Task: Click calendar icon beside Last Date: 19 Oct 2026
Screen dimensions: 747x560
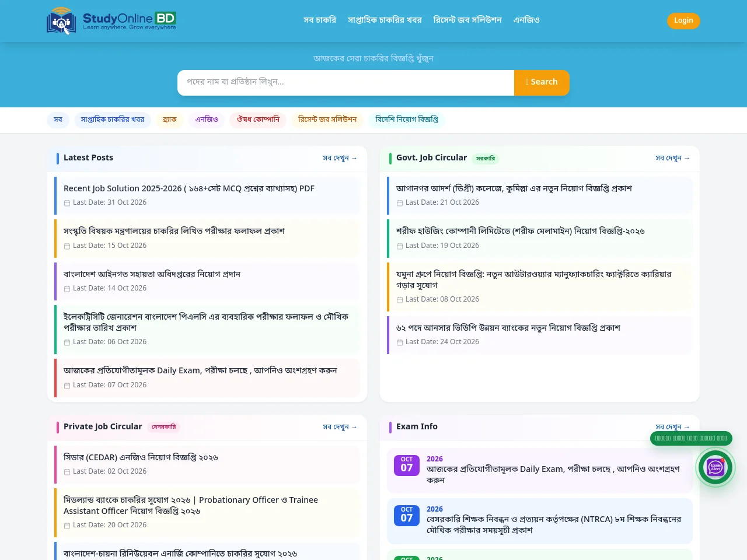Action: 400,246
